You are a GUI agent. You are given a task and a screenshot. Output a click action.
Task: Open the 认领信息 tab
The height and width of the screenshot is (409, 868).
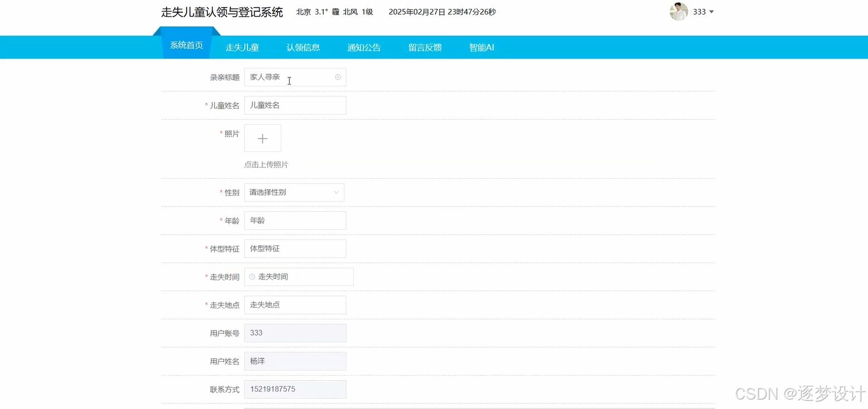coord(303,47)
